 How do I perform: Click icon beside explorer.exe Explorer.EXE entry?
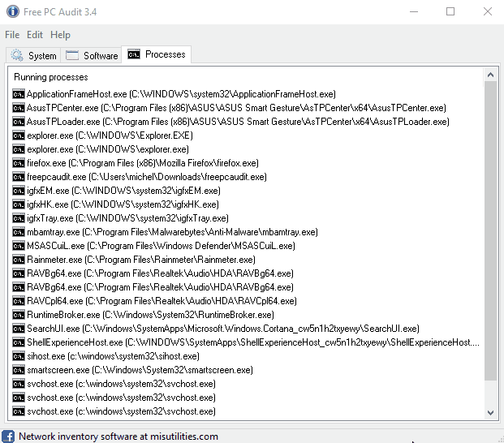pyautogui.click(x=19, y=135)
